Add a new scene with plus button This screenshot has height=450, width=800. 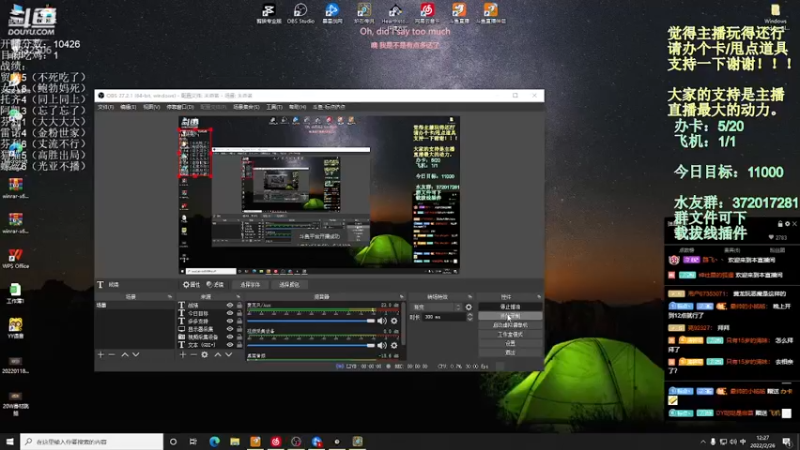pos(101,355)
